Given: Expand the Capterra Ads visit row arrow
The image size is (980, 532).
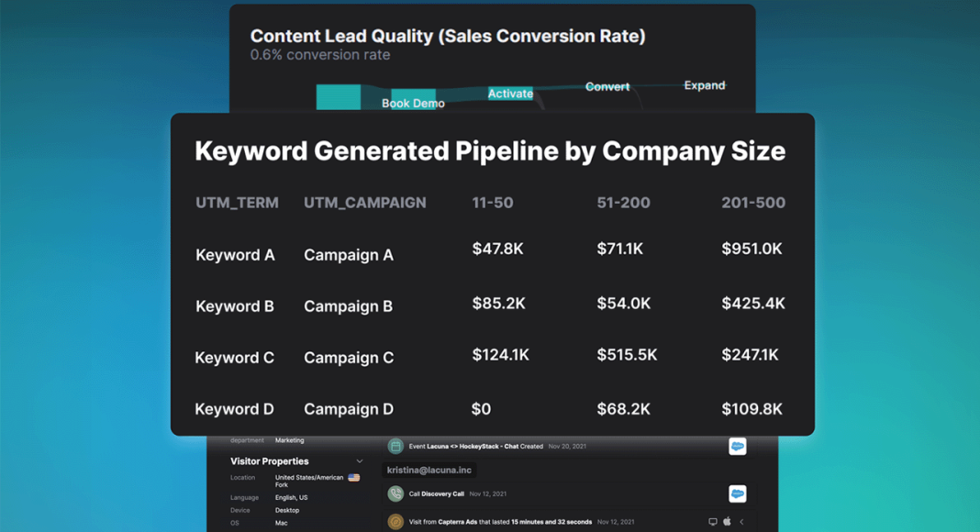Looking at the screenshot, I should click(741, 522).
